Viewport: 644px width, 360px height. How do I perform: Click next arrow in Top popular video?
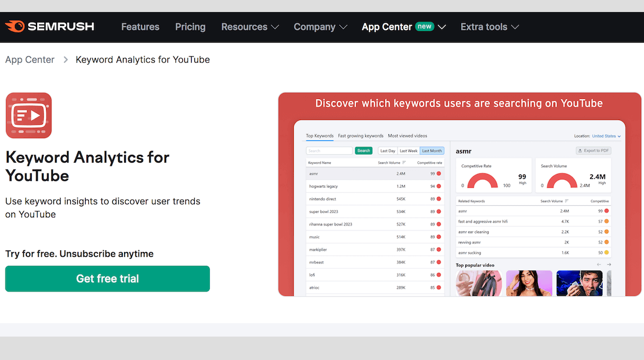(x=609, y=265)
